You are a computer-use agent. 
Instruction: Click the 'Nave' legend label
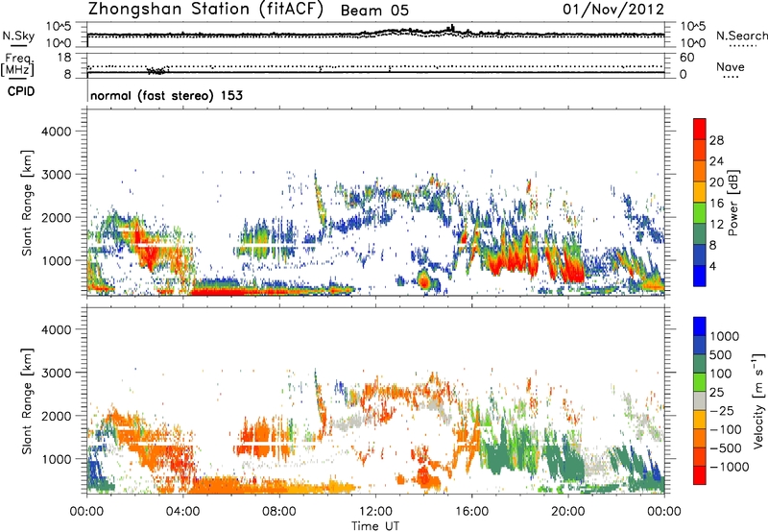tap(731, 66)
